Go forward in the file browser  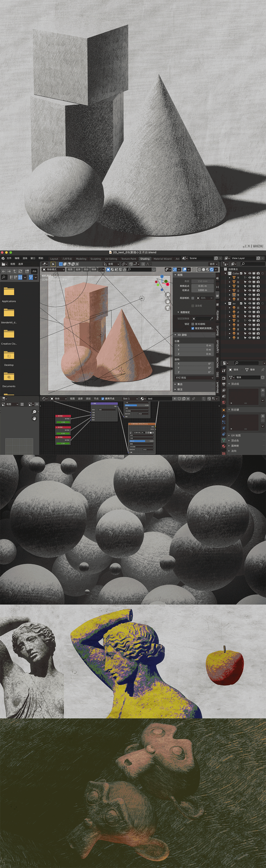9,271
